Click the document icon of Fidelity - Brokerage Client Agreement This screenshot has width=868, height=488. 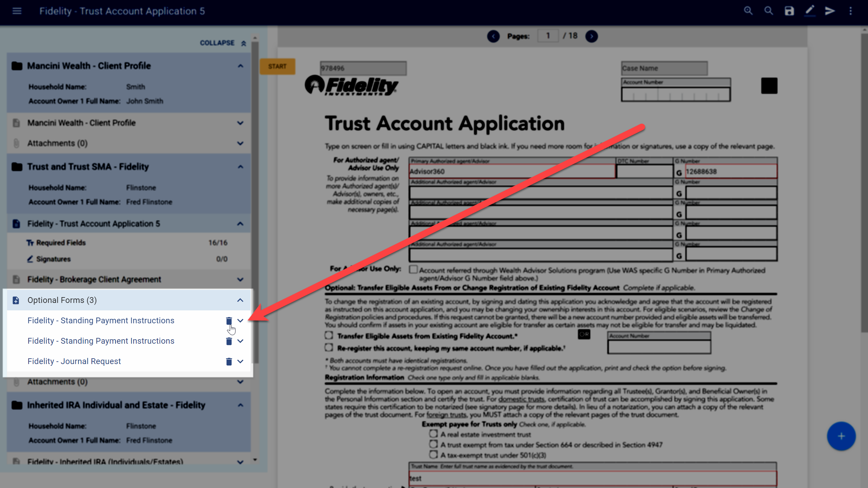click(16, 279)
